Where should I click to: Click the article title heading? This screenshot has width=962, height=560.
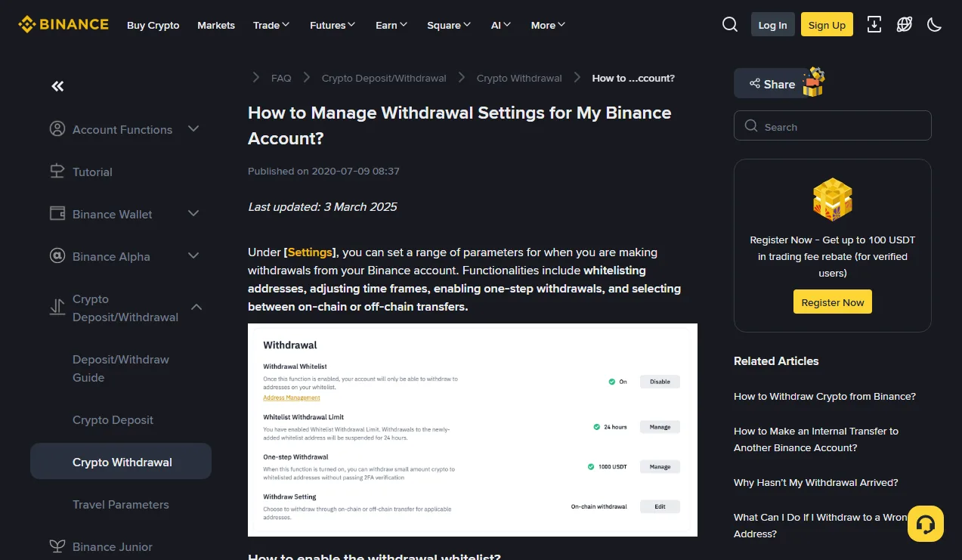tap(459, 125)
